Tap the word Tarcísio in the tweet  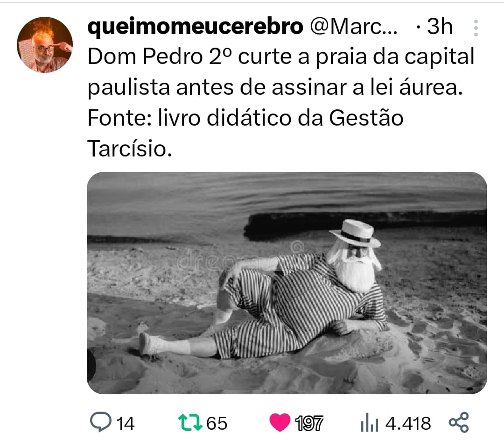tap(130, 149)
